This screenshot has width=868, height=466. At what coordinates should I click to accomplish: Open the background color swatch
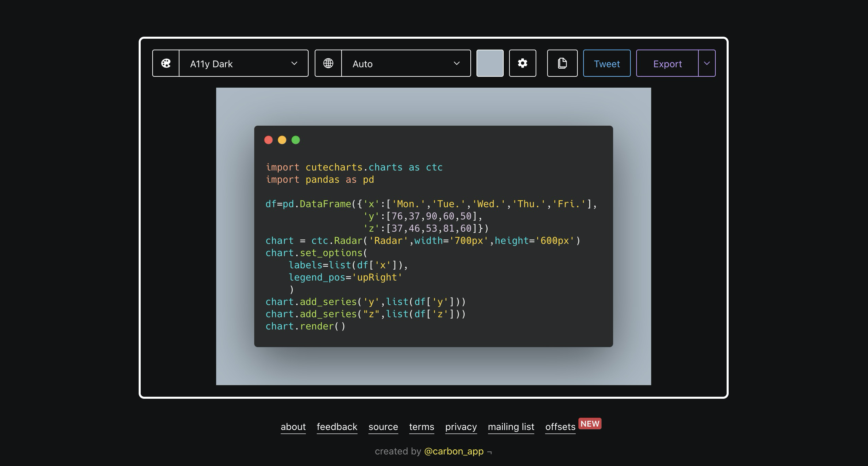(490, 64)
